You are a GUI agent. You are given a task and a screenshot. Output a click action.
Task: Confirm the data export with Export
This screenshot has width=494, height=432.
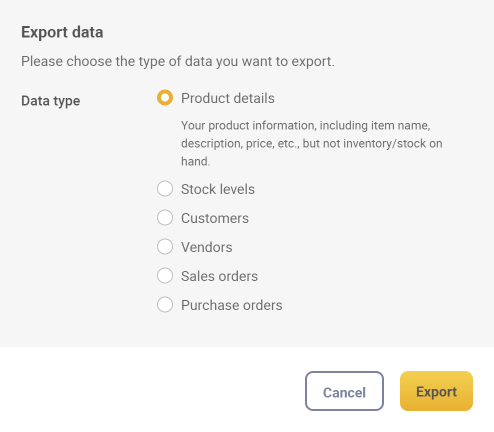point(436,391)
